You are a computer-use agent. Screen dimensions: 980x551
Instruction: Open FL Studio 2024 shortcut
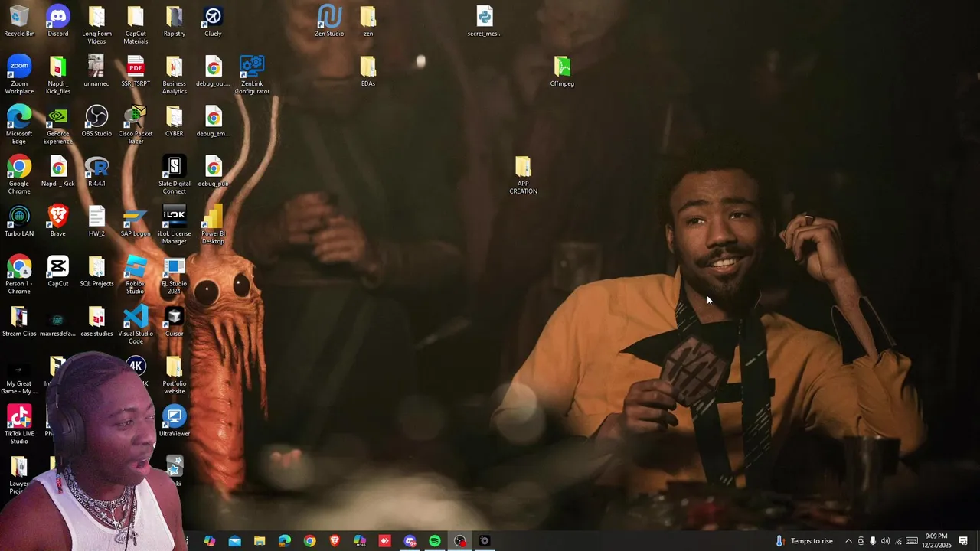[x=175, y=275]
